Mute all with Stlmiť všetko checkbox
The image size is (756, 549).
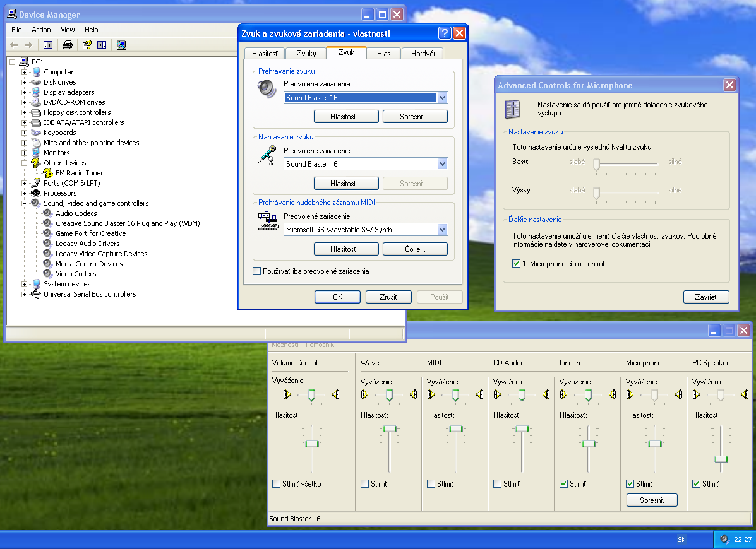276,484
